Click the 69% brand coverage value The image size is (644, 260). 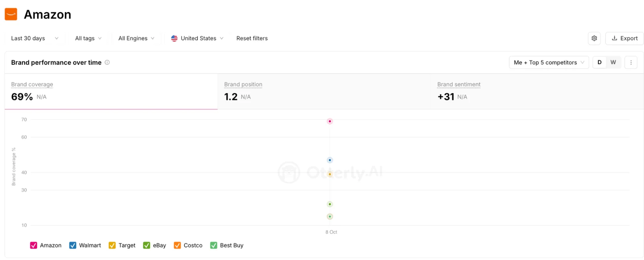(x=22, y=97)
